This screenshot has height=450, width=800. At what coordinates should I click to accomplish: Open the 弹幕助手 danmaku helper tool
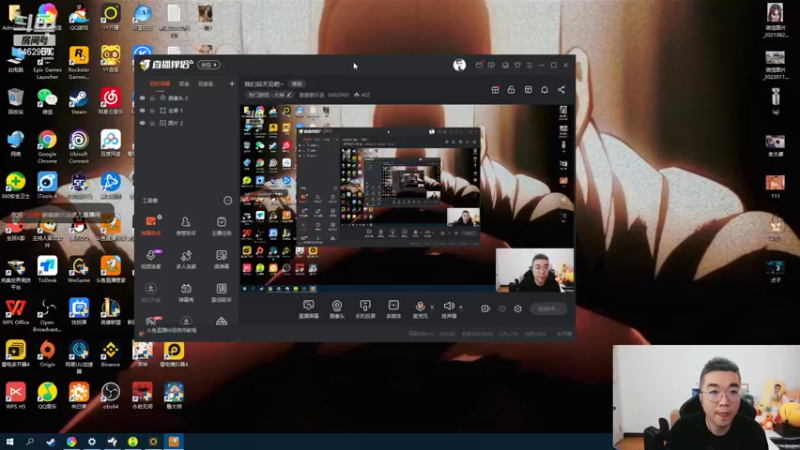[151, 225]
